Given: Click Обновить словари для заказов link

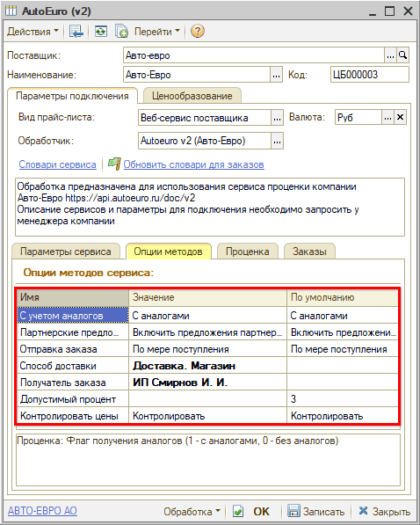Looking at the screenshot, I should click(x=194, y=164).
